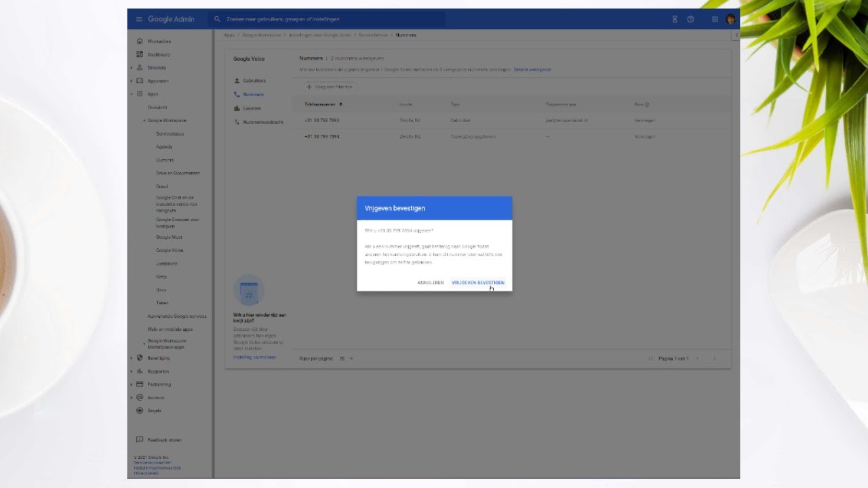The width and height of the screenshot is (868, 488).
Task: Open the Privacybeleid footer link
Action: (145, 474)
